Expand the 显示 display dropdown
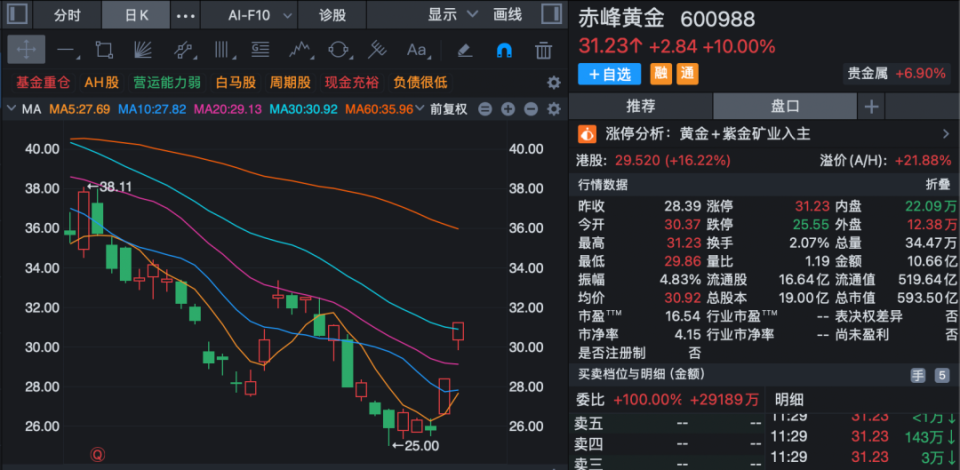Screen dimensions: 960x470 point(453,15)
